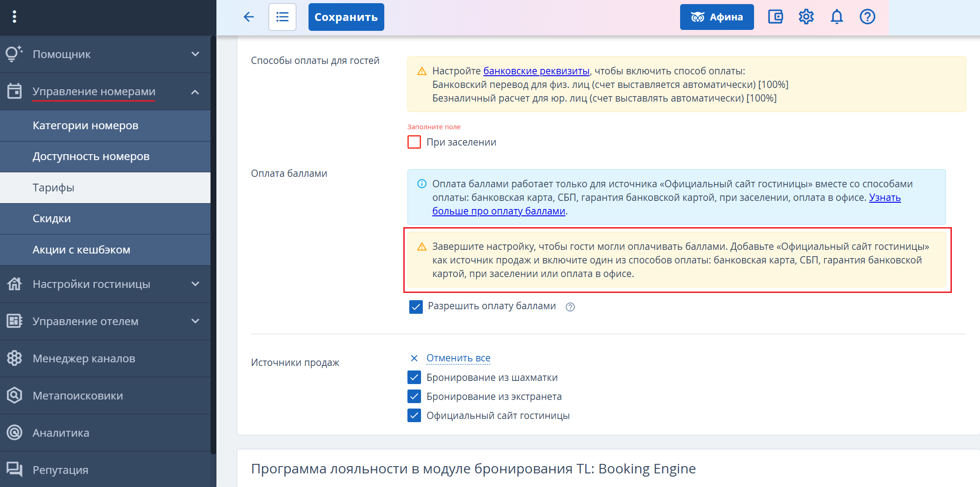
Task: Go back using the left arrow
Action: [249, 17]
